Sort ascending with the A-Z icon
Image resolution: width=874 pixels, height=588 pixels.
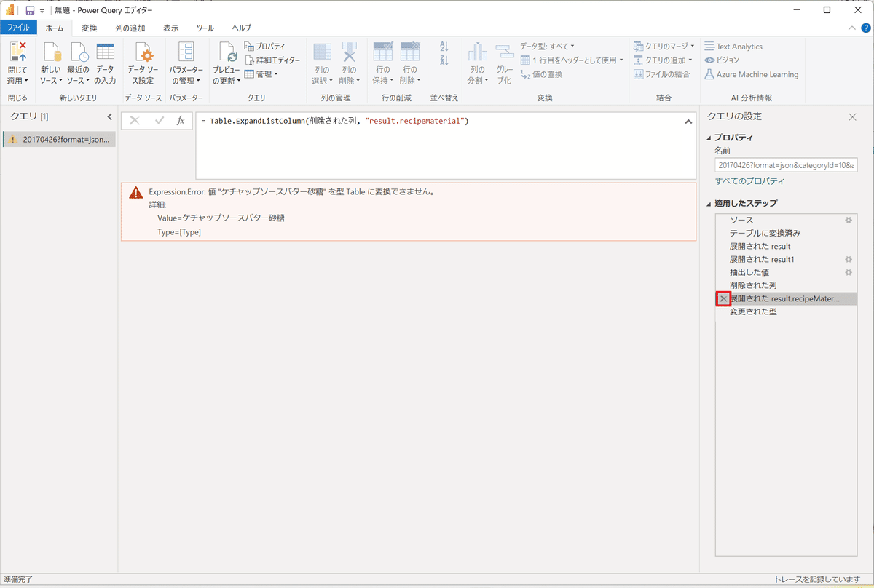coord(444,47)
